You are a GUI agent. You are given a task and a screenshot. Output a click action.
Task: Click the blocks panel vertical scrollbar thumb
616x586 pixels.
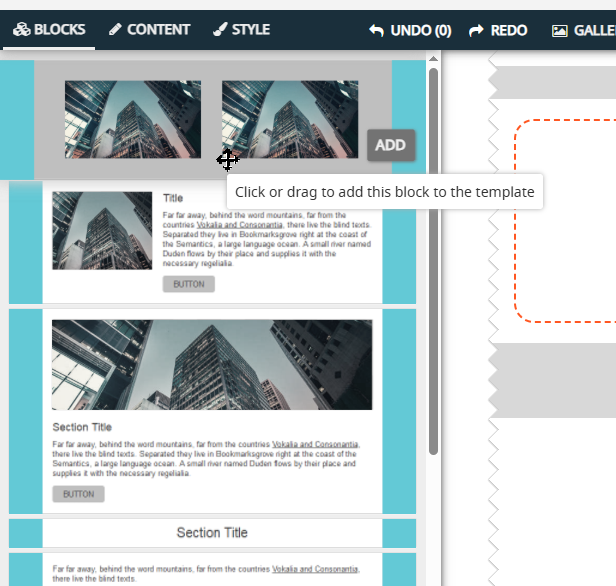(433, 262)
